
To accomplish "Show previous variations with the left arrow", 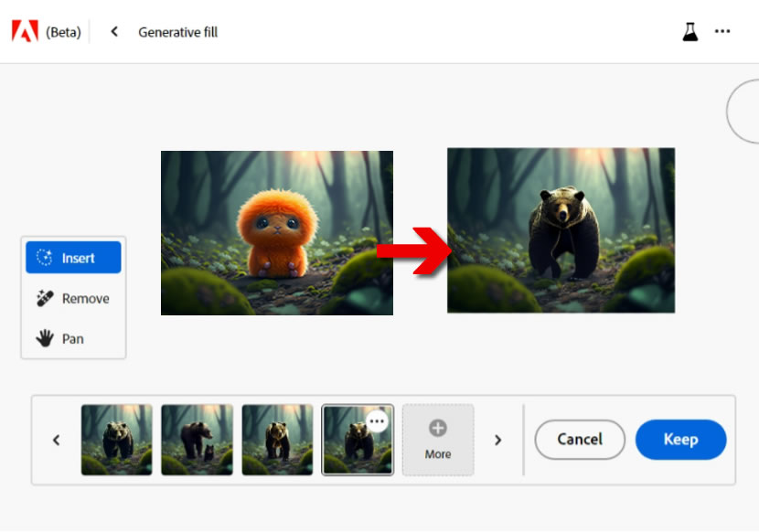I will coord(56,440).
